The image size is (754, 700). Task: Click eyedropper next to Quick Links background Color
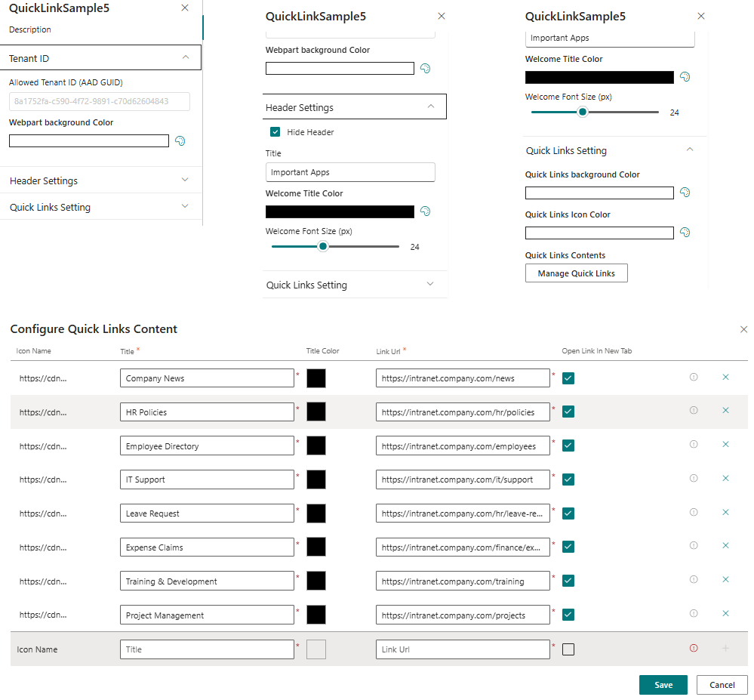(x=685, y=193)
